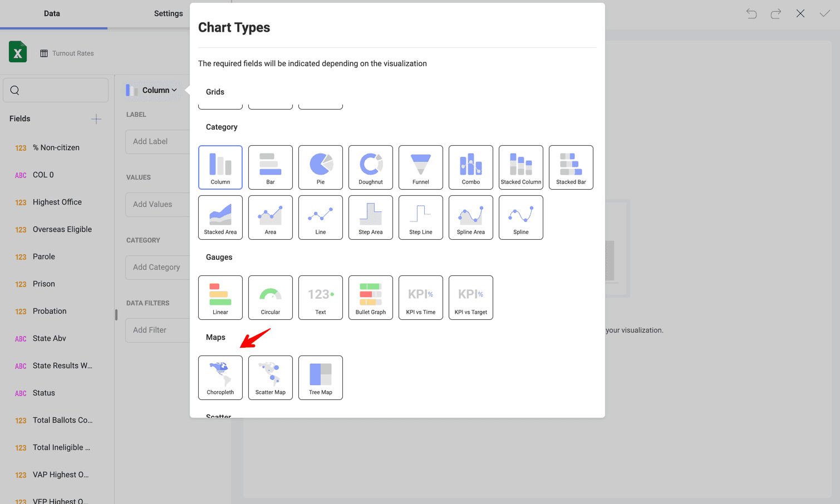The height and width of the screenshot is (504, 840).
Task: Select the Bullet Graph gauge
Action: (371, 298)
